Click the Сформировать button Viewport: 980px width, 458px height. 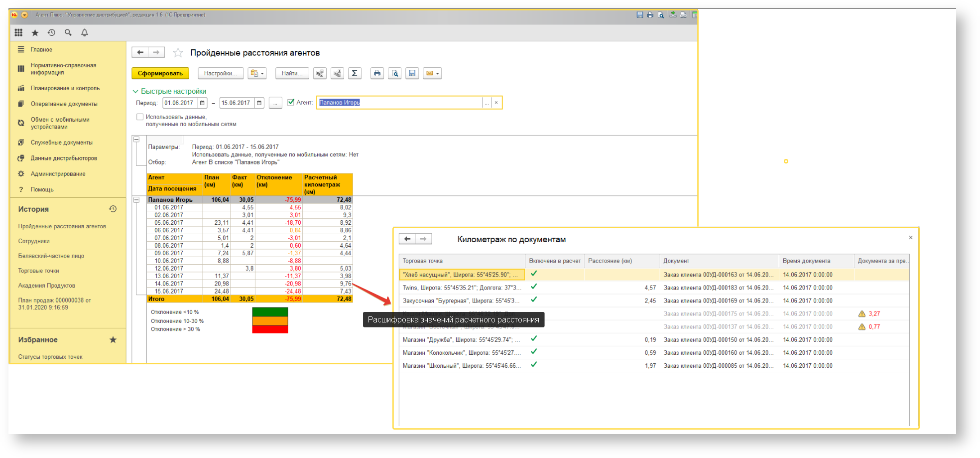click(x=160, y=73)
